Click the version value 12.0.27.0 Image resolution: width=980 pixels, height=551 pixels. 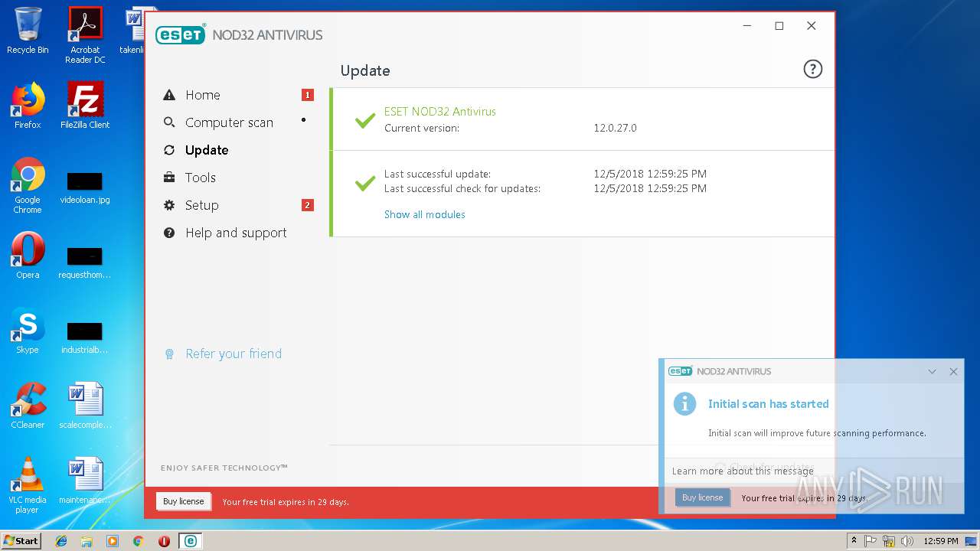coord(615,128)
